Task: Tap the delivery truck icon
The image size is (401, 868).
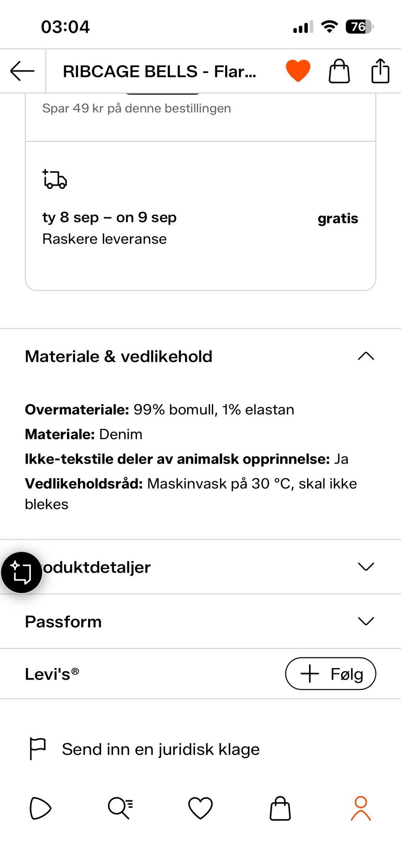Action: [55, 179]
